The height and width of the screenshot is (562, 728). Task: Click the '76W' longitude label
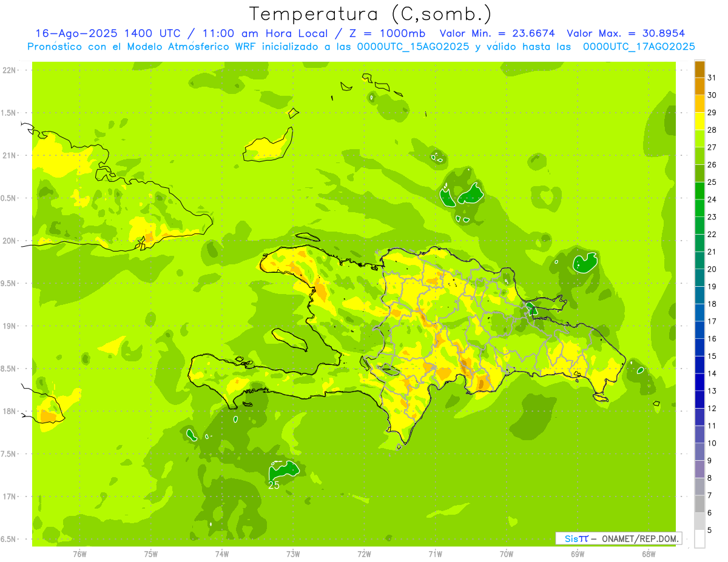(x=79, y=554)
